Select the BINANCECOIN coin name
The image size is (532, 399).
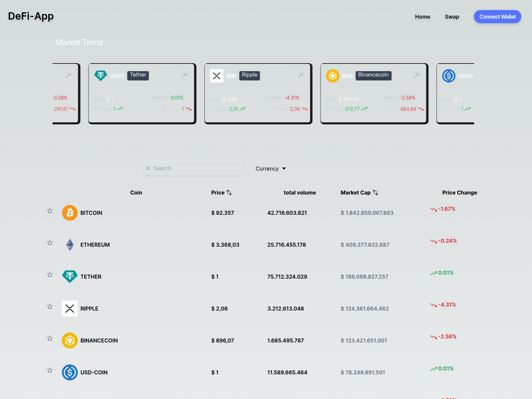99,340
